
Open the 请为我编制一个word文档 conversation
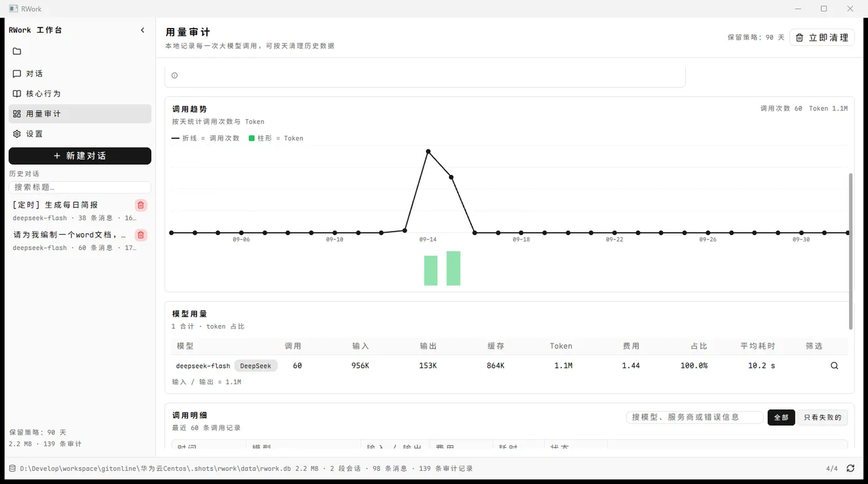(x=71, y=241)
